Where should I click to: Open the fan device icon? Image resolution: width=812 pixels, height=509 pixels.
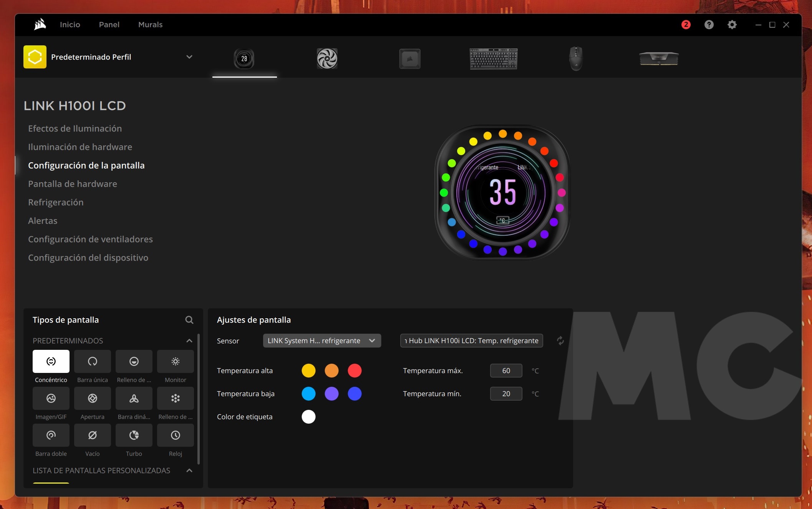point(327,59)
